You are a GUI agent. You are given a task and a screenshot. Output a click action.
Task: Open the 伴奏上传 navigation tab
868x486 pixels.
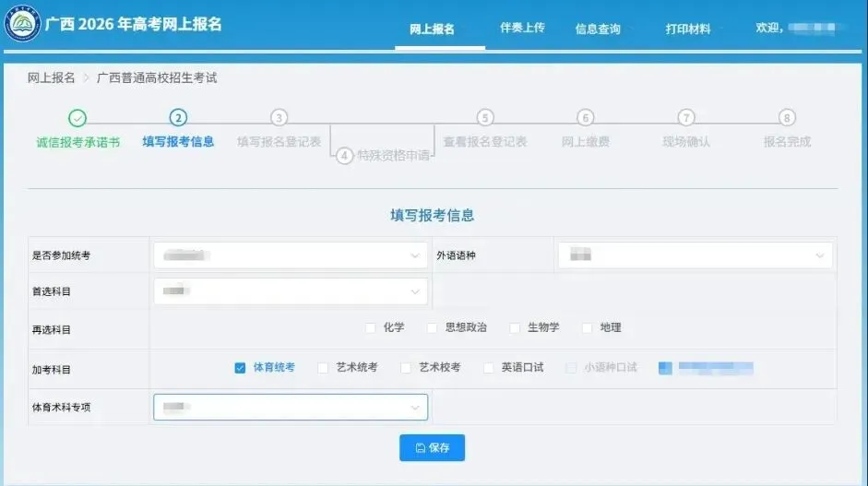[522, 28]
